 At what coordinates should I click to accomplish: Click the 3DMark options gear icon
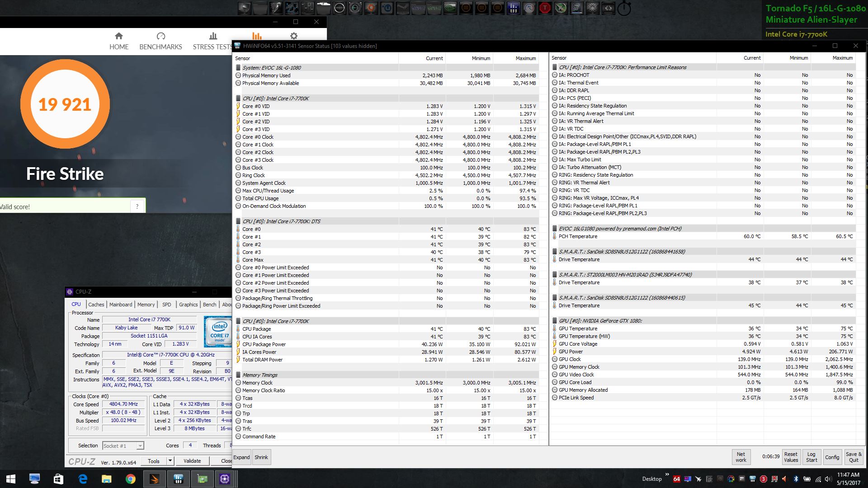(x=294, y=36)
